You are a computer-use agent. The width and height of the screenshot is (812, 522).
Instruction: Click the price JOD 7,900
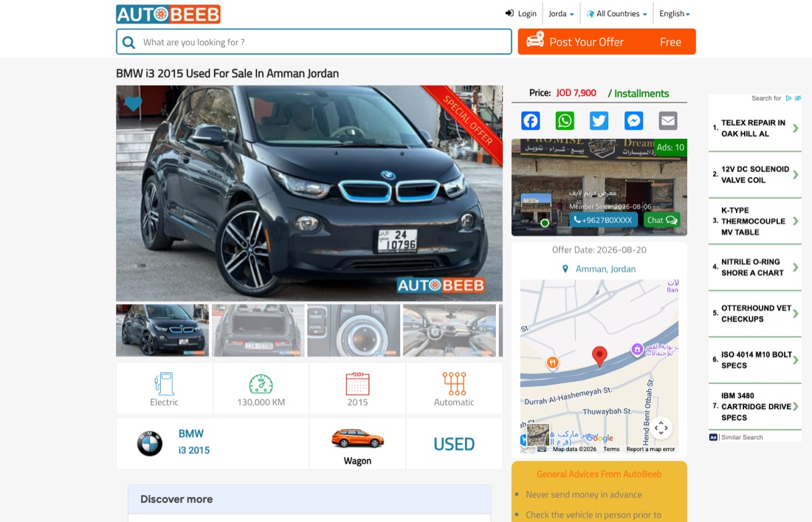(x=576, y=93)
